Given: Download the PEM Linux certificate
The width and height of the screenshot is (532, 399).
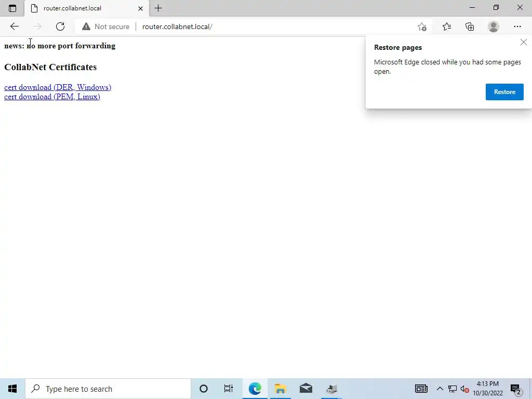Looking at the screenshot, I should coord(52,97).
